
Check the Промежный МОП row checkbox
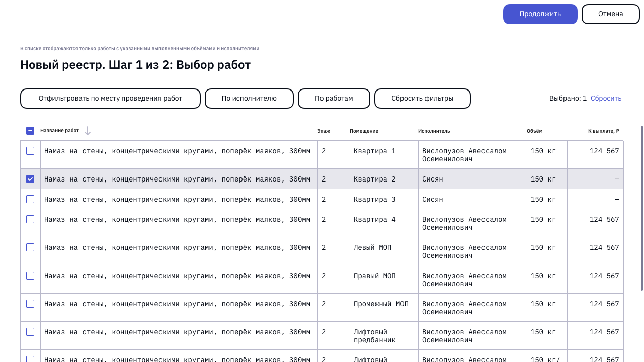pyautogui.click(x=30, y=304)
